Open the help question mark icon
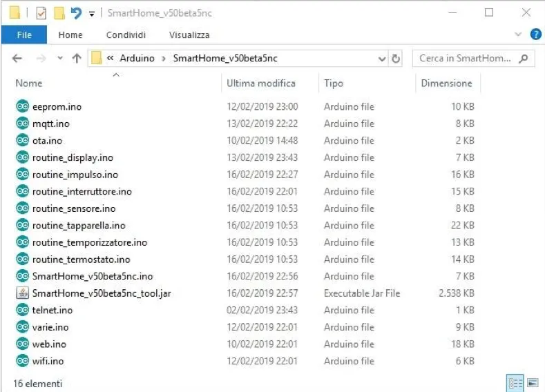Image resolution: width=545 pixels, height=392 pixels. coord(535,35)
